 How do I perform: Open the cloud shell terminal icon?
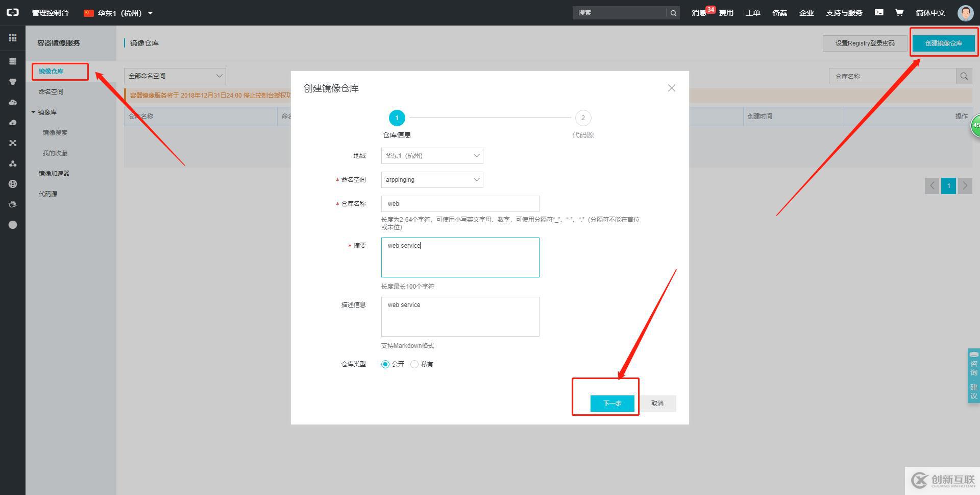click(879, 12)
